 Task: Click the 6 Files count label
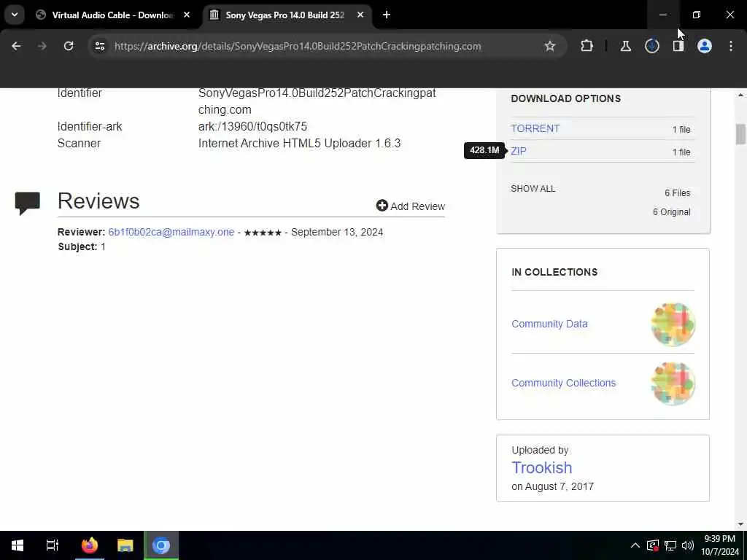pos(678,192)
